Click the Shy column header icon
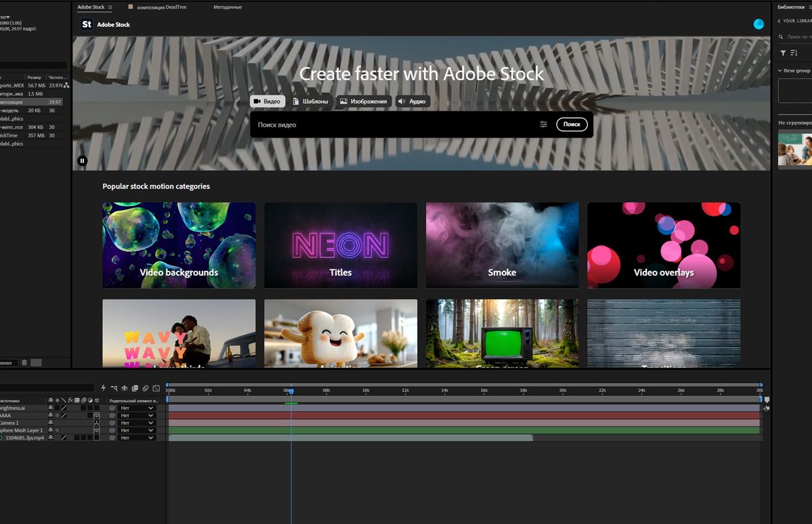The height and width of the screenshot is (524, 812). click(x=50, y=400)
